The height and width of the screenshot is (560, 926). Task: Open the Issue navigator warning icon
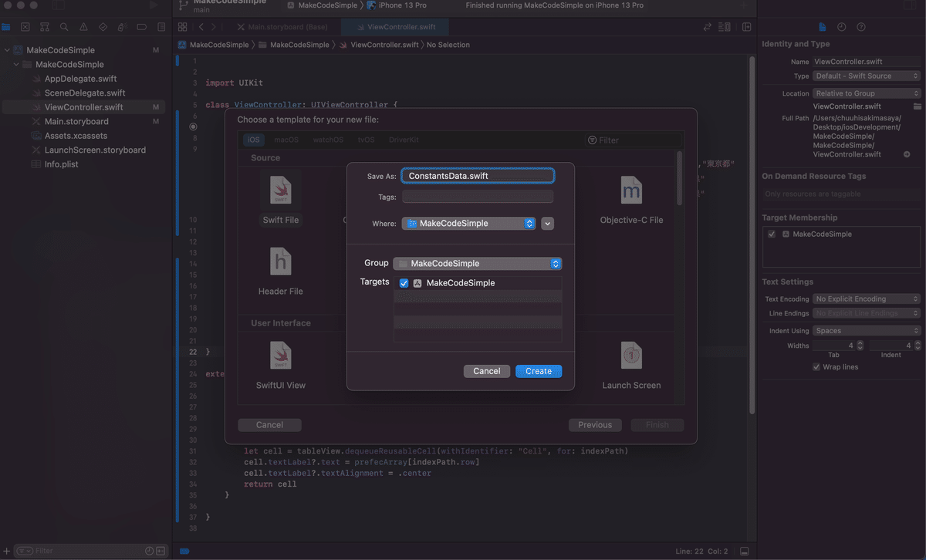click(x=83, y=27)
